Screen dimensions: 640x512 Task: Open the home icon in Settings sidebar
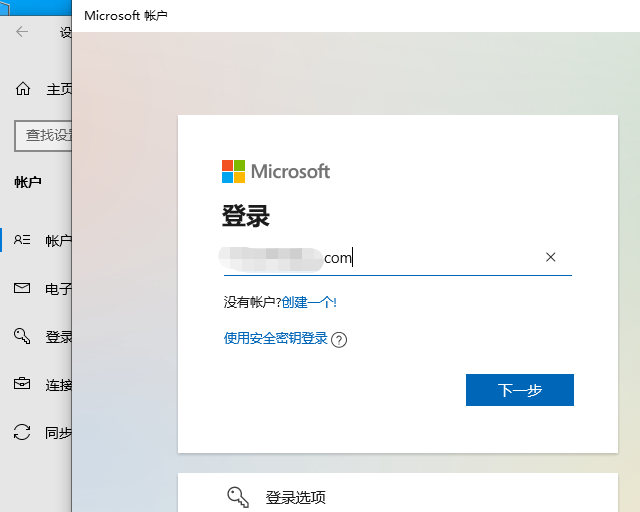(23, 88)
